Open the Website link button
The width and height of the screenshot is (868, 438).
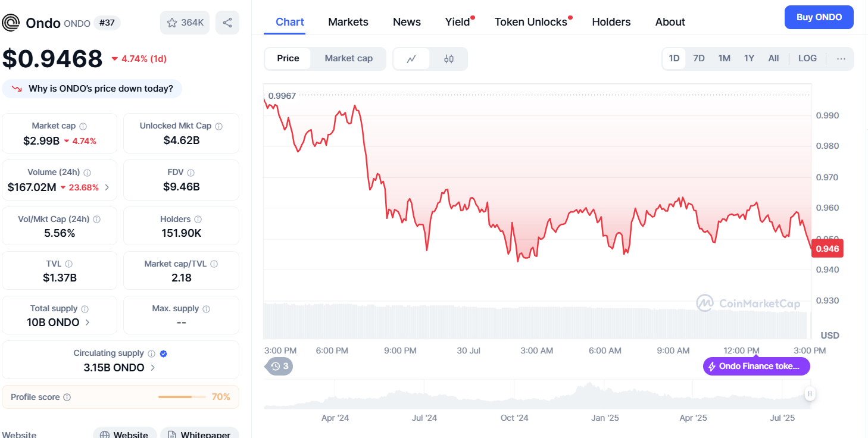coord(124,435)
